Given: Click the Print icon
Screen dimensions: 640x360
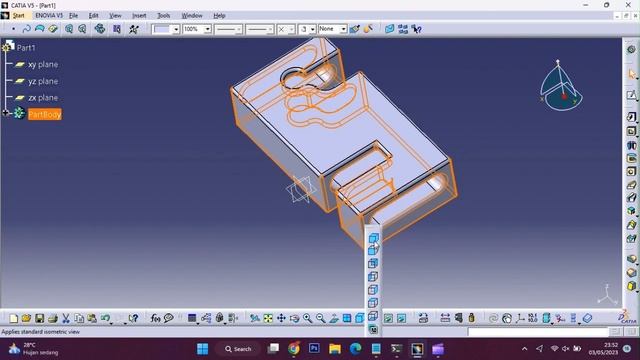Looking at the screenshot, I should click(53, 318).
